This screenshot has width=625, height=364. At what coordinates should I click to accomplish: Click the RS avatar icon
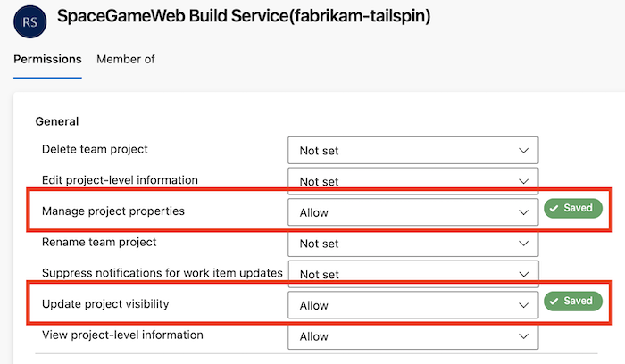(x=29, y=21)
